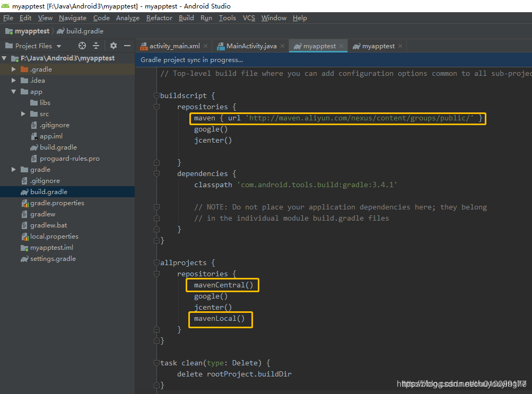Select myapptest.iml file

[47, 248]
